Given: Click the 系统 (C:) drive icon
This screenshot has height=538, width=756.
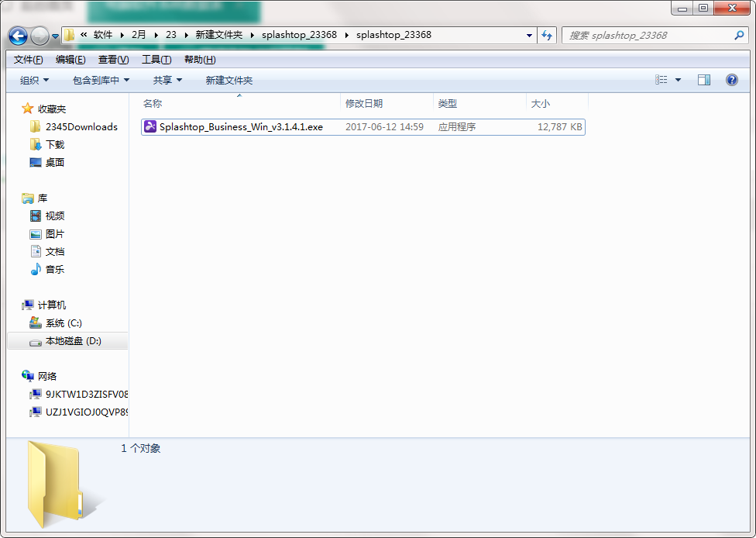Looking at the screenshot, I should pos(35,322).
